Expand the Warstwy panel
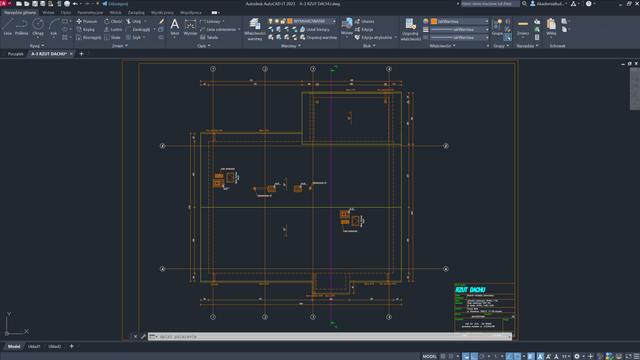 [291, 46]
